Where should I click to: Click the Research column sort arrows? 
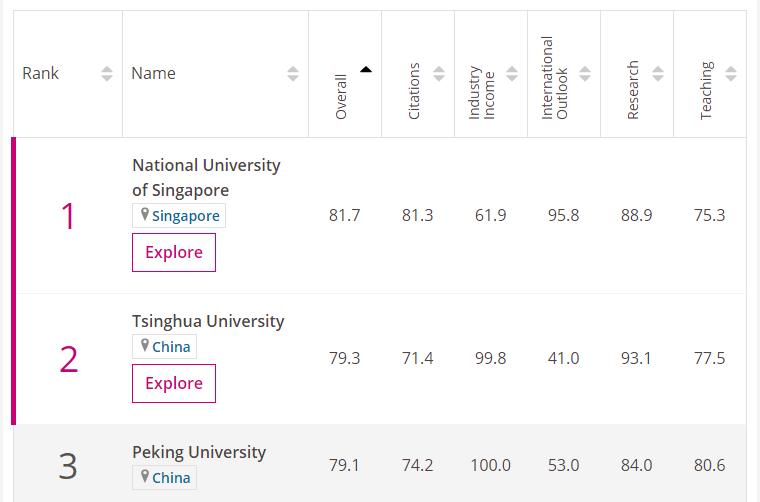click(x=658, y=74)
